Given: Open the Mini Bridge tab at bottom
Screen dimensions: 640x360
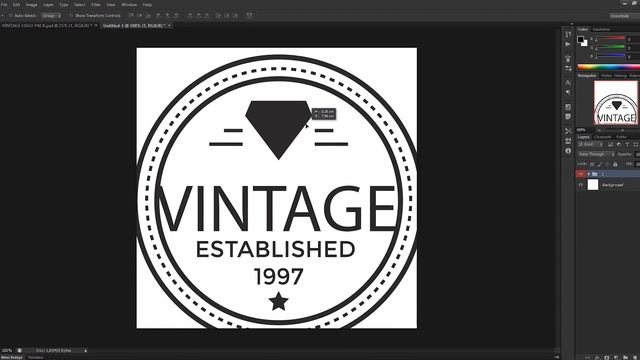Looking at the screenshot, I should (x=12, y=358).
